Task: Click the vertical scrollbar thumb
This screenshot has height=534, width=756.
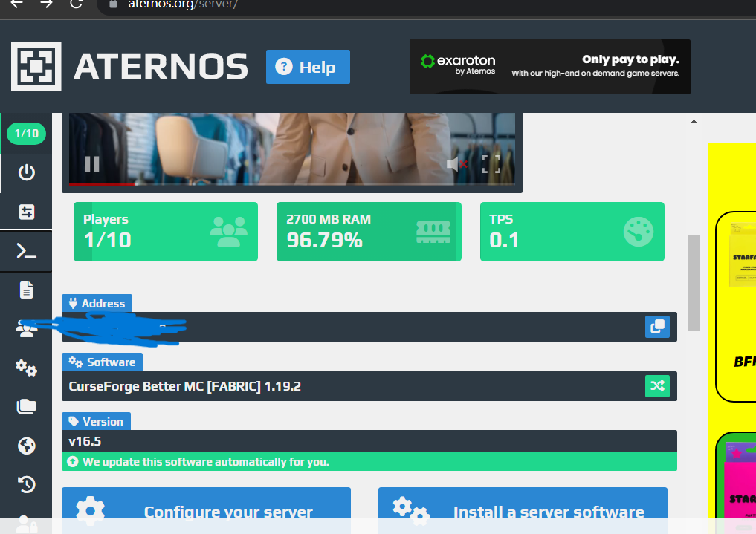Action: pyautogui.click(x=694, y=283)
